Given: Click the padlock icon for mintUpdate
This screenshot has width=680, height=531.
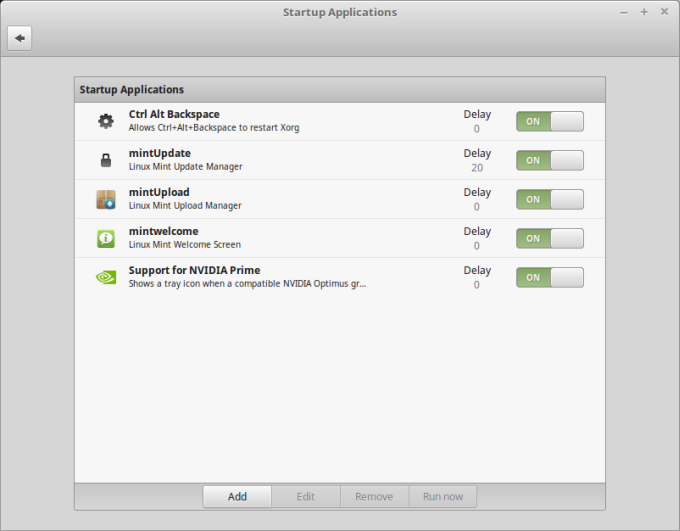Looking at the screenshot, I should click(106, 160).
